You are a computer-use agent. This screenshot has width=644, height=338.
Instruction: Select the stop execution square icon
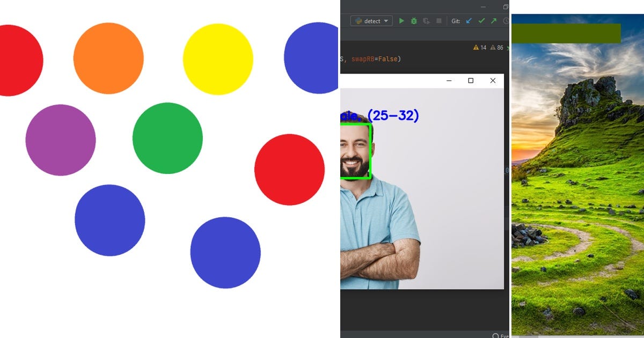(x=438, y=21)
